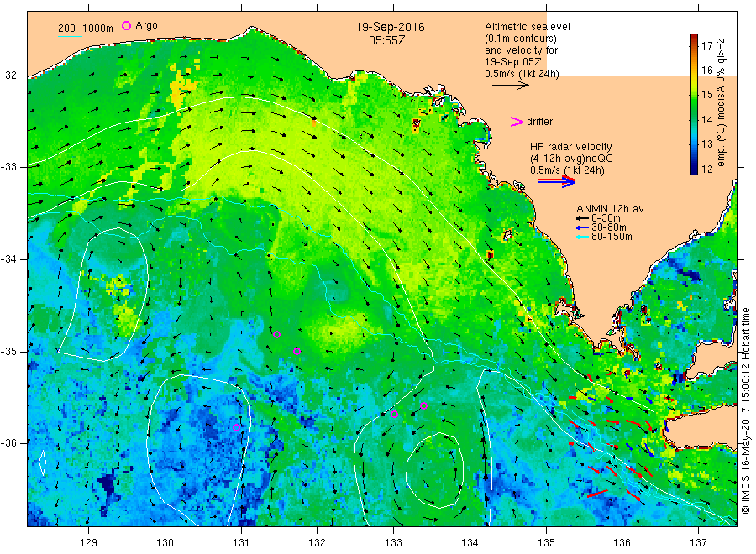Click the "19-Sep 05Z" legend text
The width and height of the screenshot is (756, 554).
(513, 62)
